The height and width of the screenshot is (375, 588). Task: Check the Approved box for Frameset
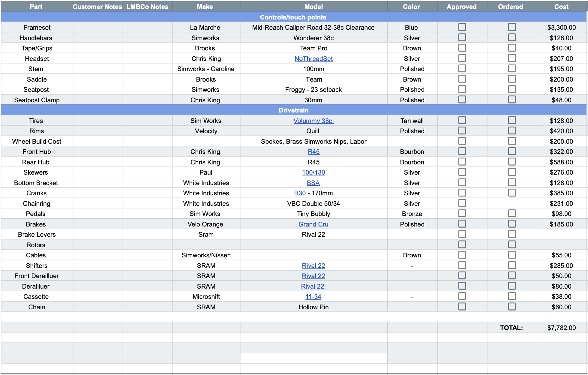point(462,27)
